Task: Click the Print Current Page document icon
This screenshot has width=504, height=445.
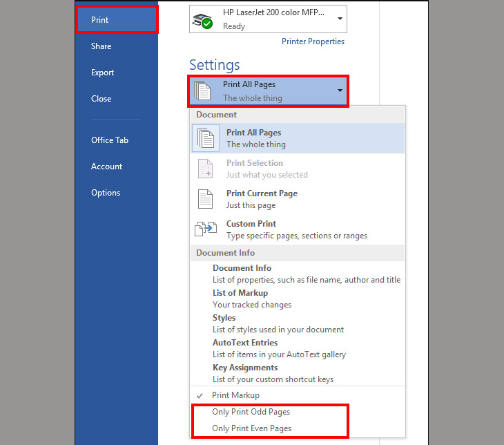Action: click(206, 199)
